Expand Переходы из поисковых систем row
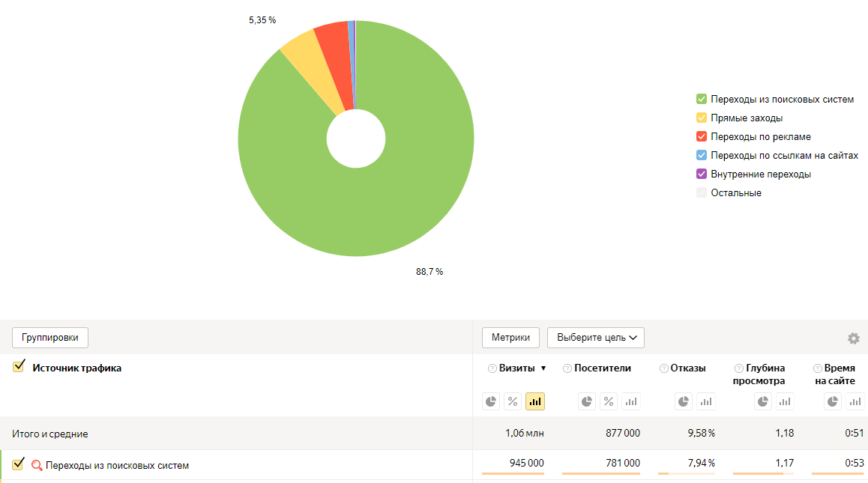 [117, 465]
